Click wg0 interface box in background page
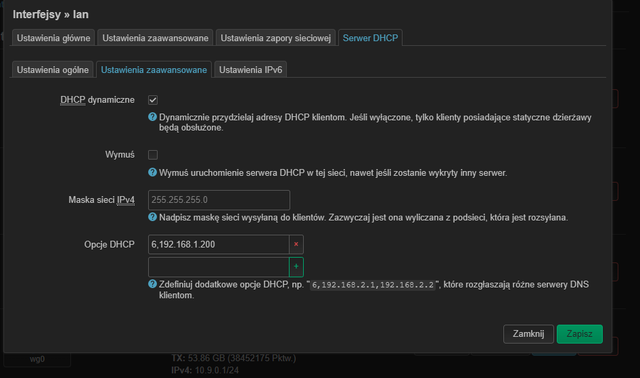The height and width of the screenshot is (378, 640). [x=37, y=359]
